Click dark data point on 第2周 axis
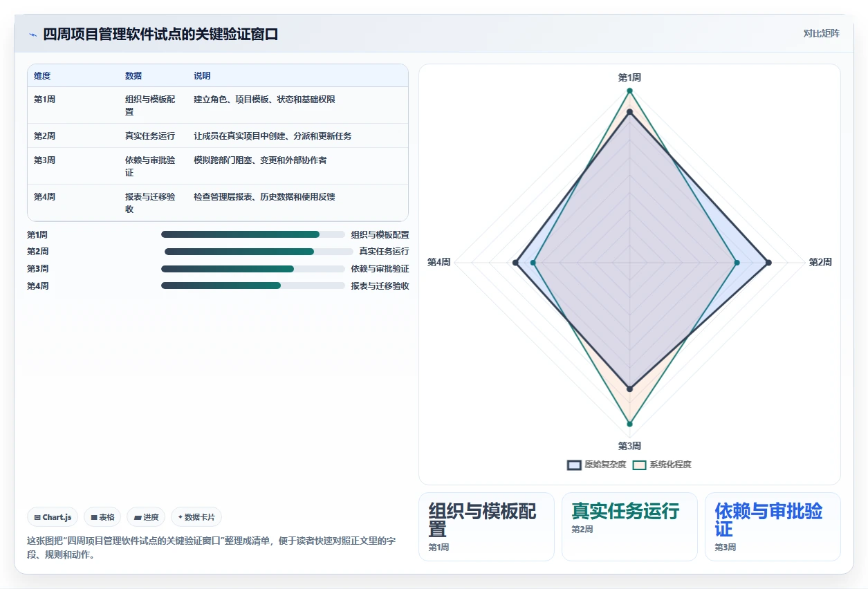This screenshot has height=589, width=868. point(768,263)
